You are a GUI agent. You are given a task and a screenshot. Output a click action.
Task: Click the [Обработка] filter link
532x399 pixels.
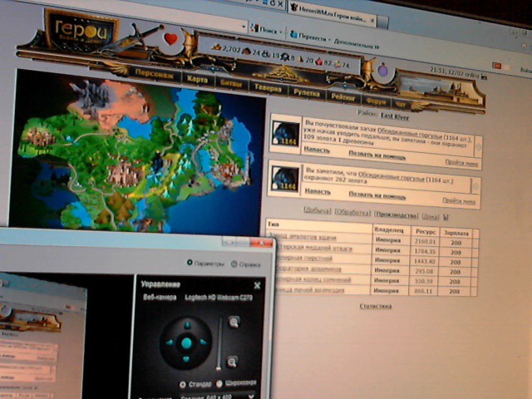click(352, 213)
